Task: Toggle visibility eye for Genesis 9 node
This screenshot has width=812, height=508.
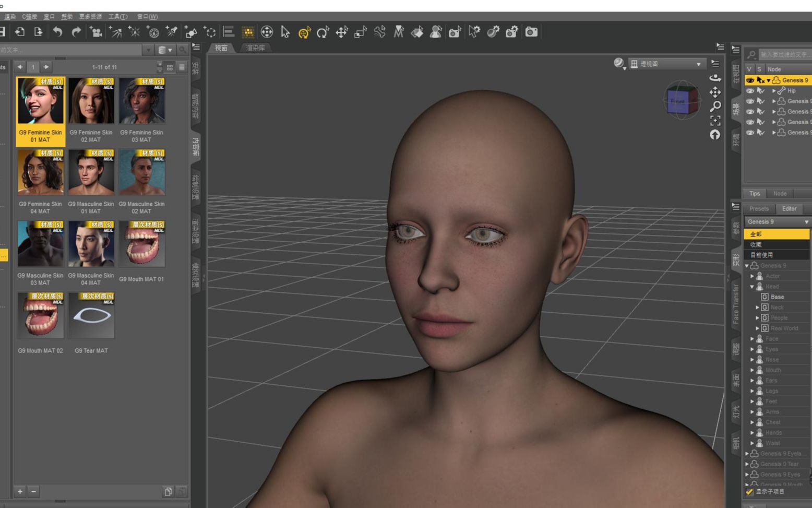Action: coord(750,80)
